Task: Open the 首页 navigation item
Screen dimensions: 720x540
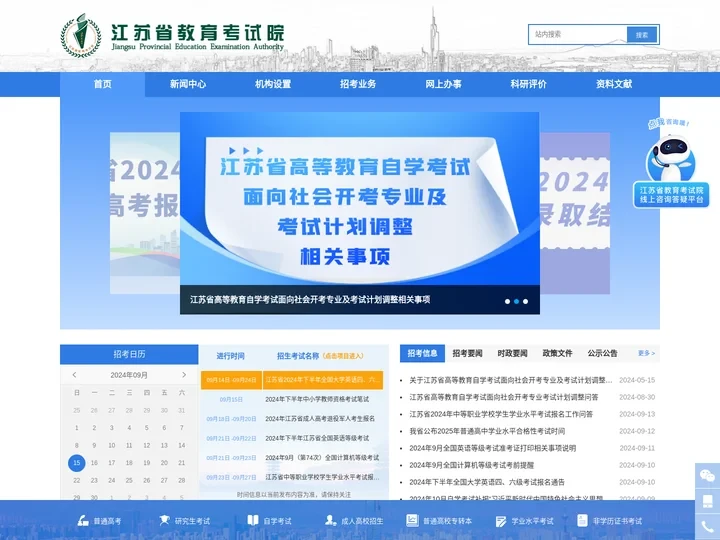Action: [x=102, y=84]
